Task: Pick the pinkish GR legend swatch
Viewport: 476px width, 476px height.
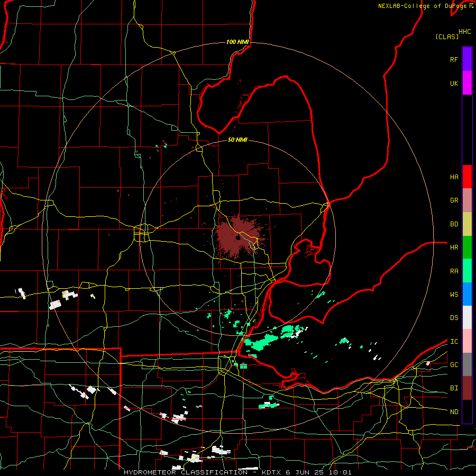Action: pyautogui.click(x=467, y=200)
